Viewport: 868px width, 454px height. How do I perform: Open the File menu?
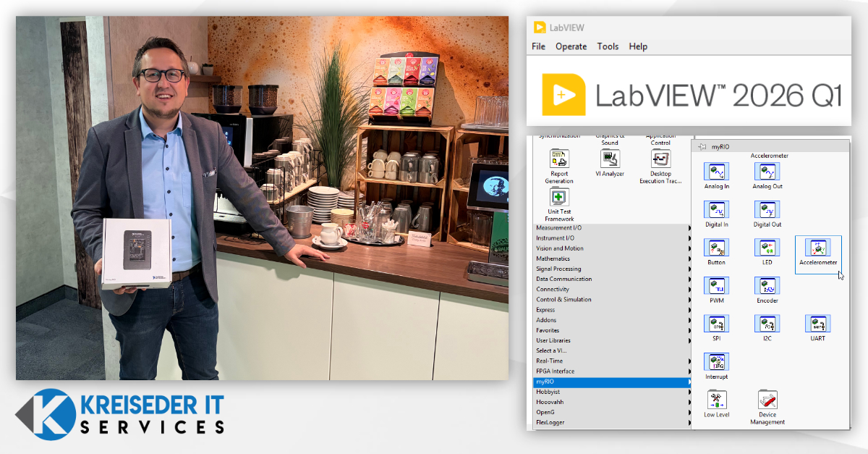[x=538, y=46]
